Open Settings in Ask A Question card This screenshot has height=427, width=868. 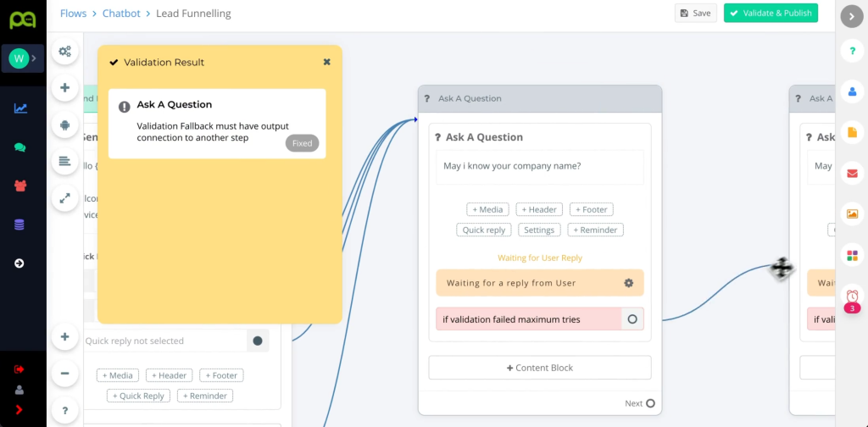[539, 230]
